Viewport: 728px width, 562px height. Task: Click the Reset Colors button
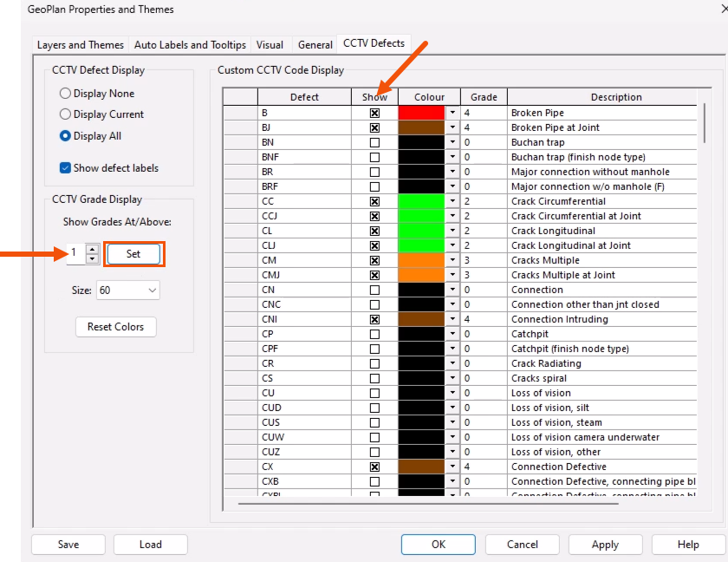click(115, 327)
